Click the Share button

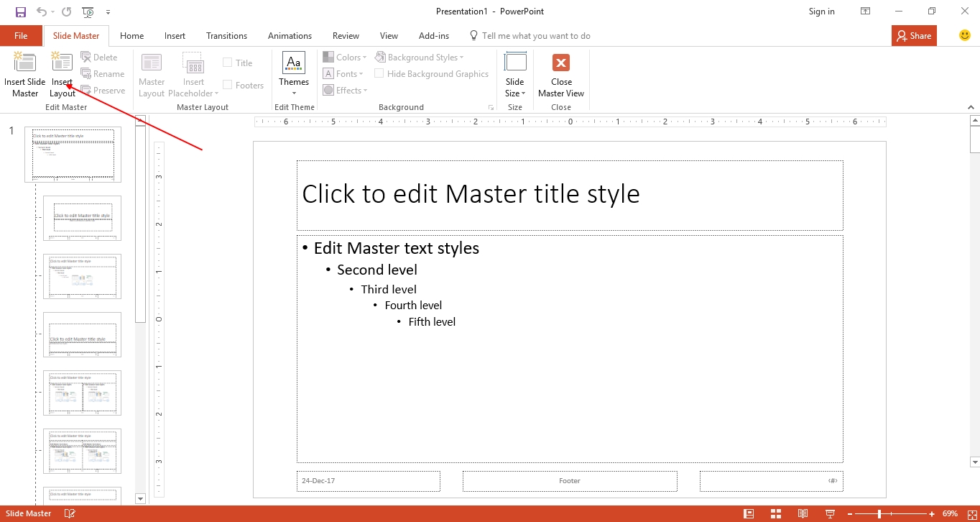tap(914, 36)
